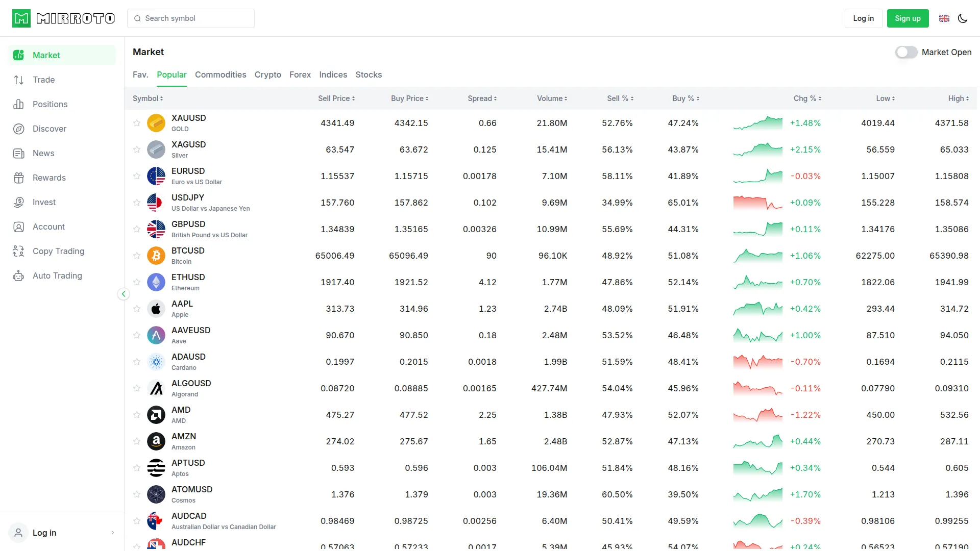Click the ADAUSD Cardano icon
This screenshot has height=551, width=980.
pos(156,362)
